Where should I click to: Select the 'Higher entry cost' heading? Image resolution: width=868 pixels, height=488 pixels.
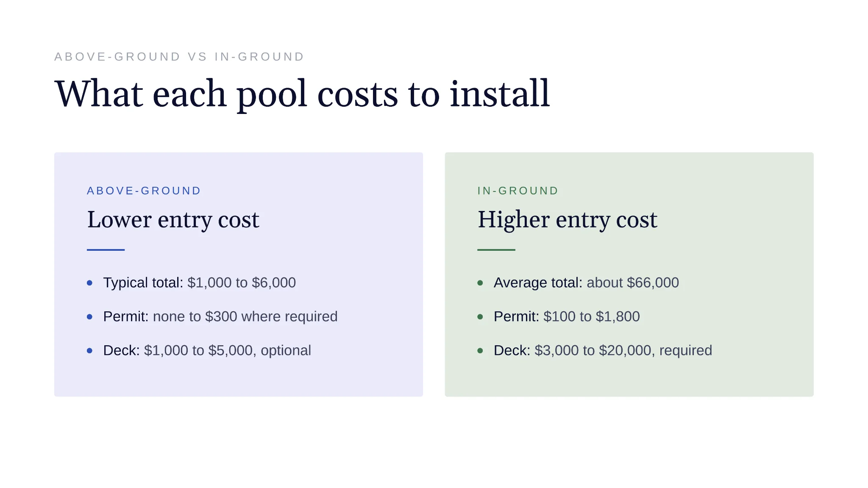[568, 220]
